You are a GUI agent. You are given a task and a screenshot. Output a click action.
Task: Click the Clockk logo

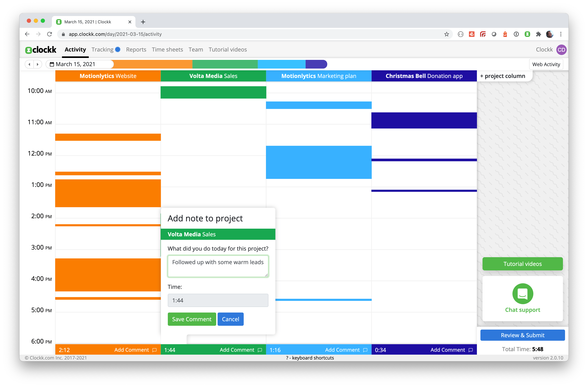click(x=41, y=50)
